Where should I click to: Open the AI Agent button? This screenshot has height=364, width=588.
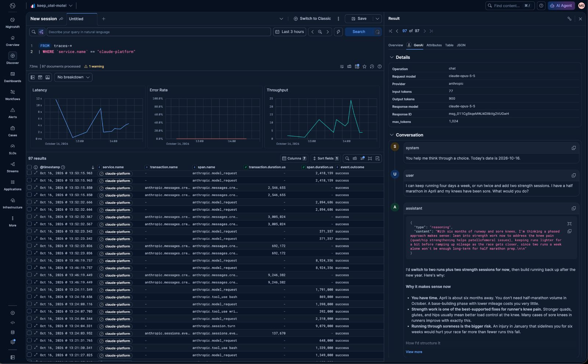(561, 6)
